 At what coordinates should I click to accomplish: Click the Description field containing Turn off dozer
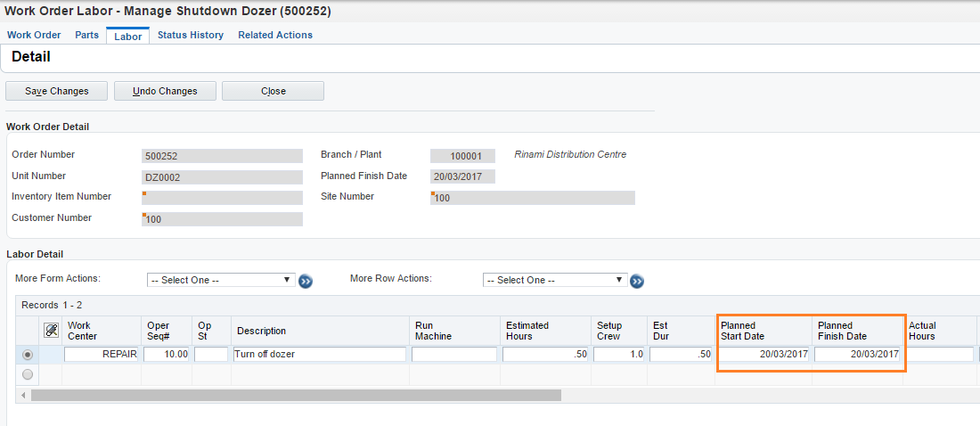[x=319, y=355]
